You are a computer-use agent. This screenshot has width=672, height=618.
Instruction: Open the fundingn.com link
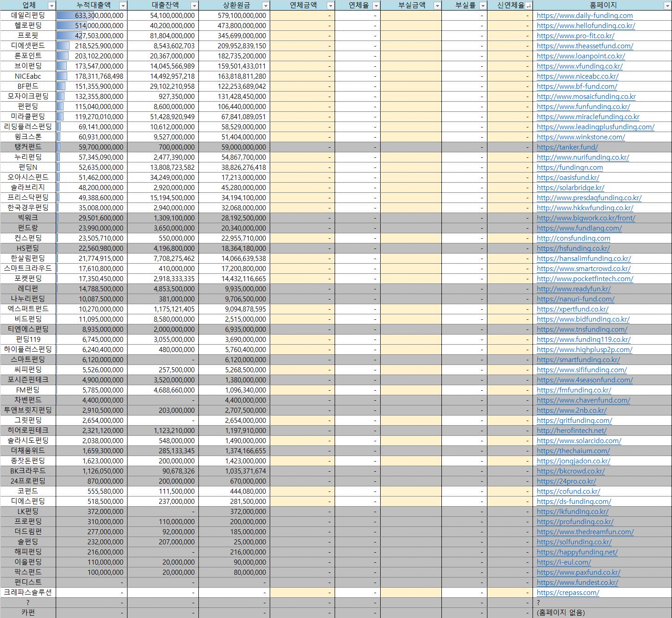point(570,167)
